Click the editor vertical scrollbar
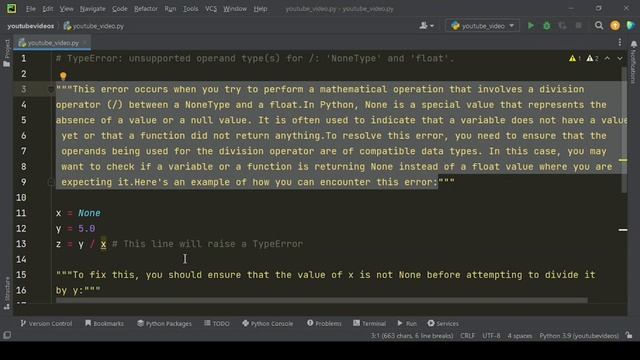The width and height of the screenshot is (640, 360). pos(624,130)
